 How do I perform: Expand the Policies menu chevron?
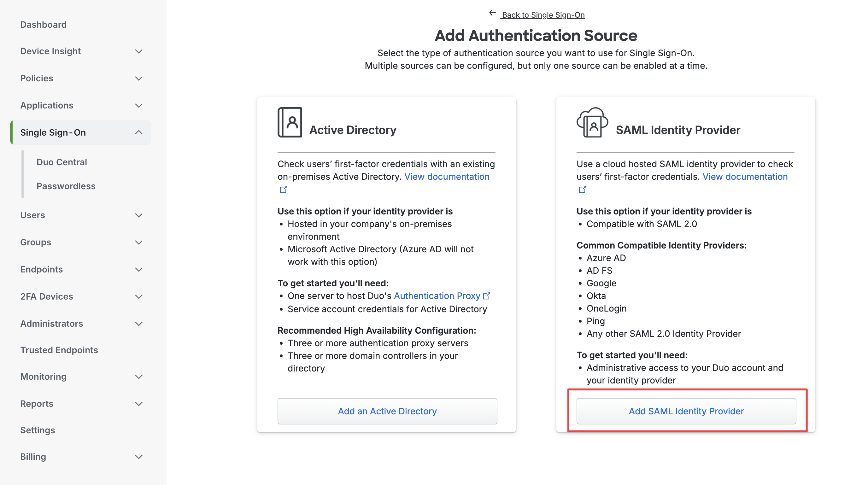(x=139, y=79)
